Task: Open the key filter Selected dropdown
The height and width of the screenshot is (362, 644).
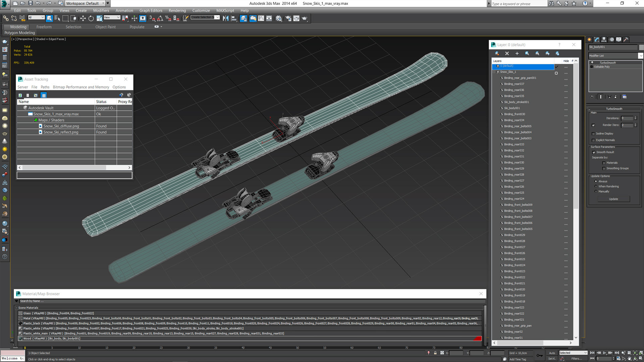Action: 573,353
